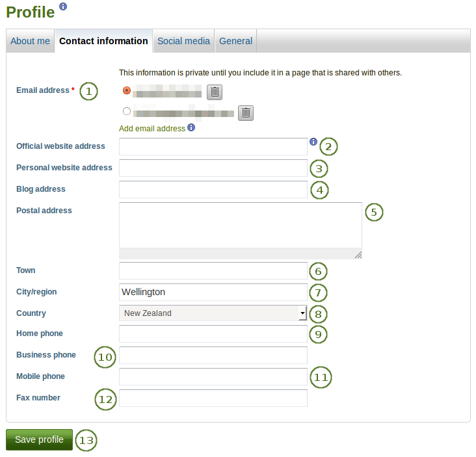
Task: Focus the City/region field containing Wellington
Action: click(213, 292)
